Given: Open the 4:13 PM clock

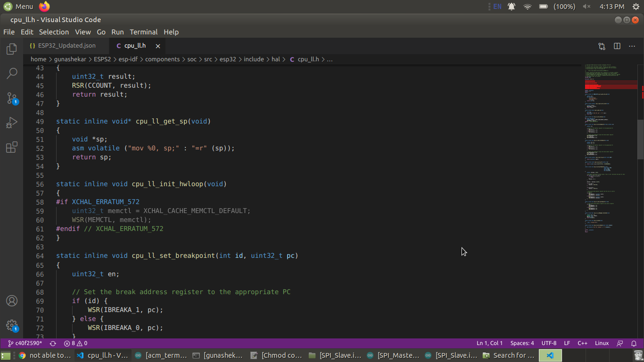Looking at the screenshot, I should tap(612, 7).
